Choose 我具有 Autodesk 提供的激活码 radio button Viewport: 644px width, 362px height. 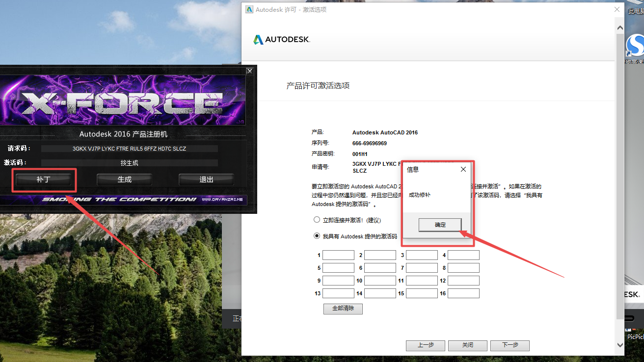(x=317, y=236)
